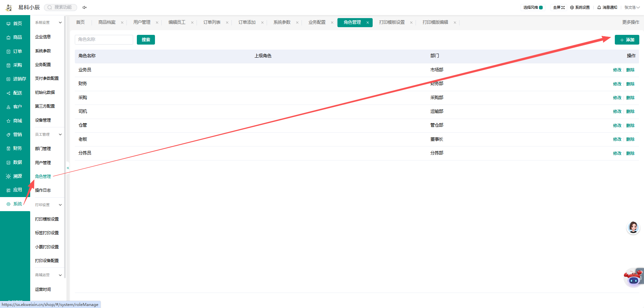Open the 采购 purchasing sidebar icon

pos(8,65)
